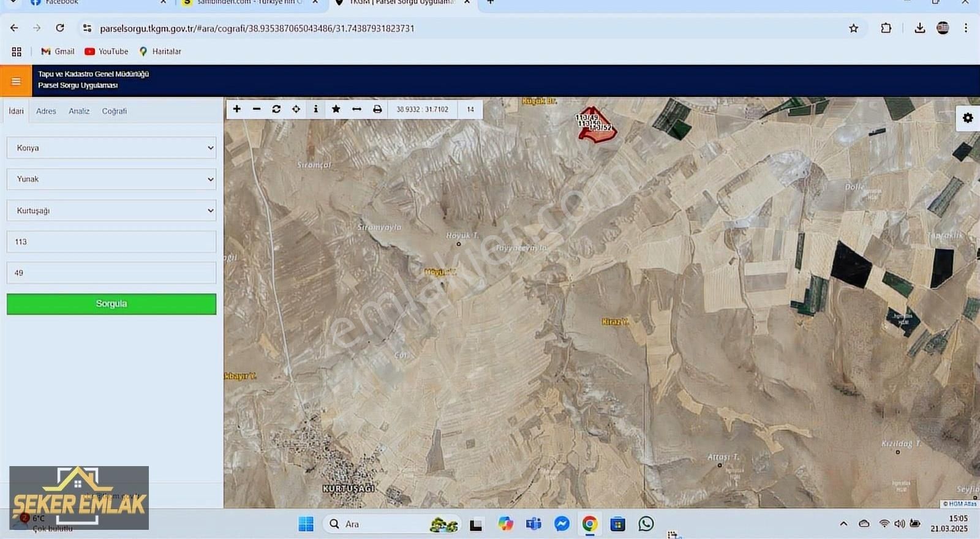Open the apps grid in bookmarks bar
The width and height of the screenshot is (980, 539).
click(17, 51)
